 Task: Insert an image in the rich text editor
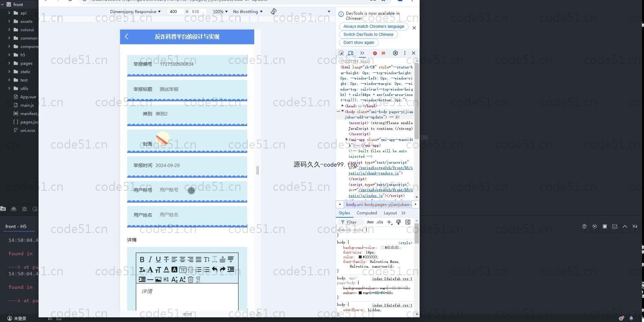click(x=158, y=279)
